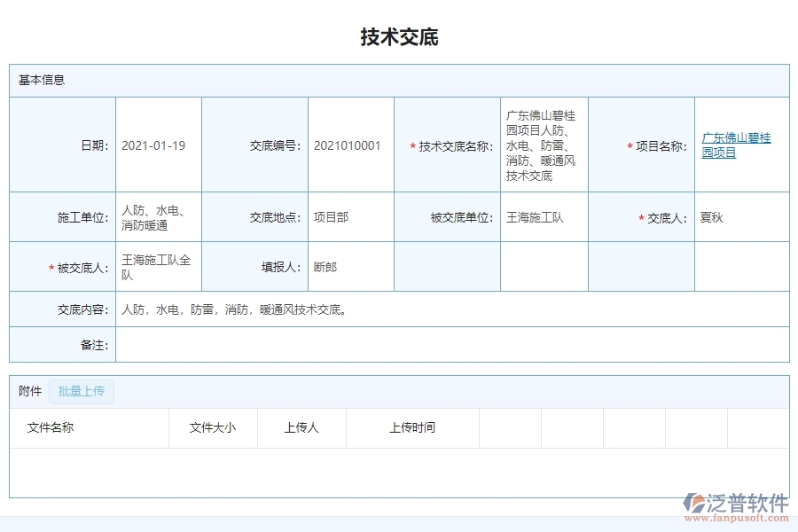The width and height of the screenshot is (798, 532).
Task: Click the 技术交底 page title
Action: pos(399,36)
